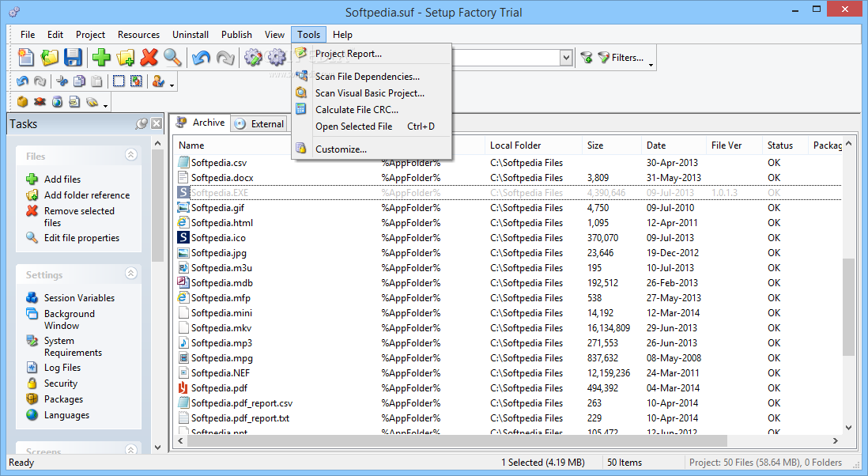The height and width of the screenshot is (476, 868).
Task: Choose Scan Visual Basic Project menu entry
Action: pos(372,93)
